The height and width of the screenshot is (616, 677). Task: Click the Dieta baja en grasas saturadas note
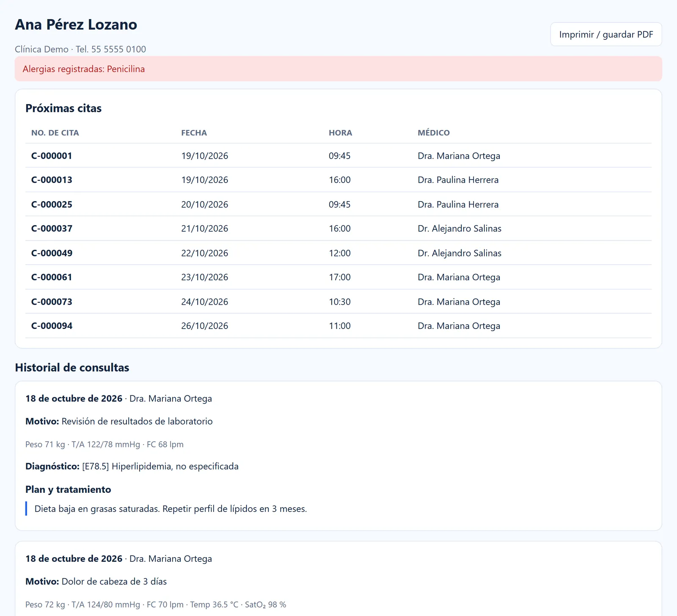pyautogui.click(x=171, y=509)
